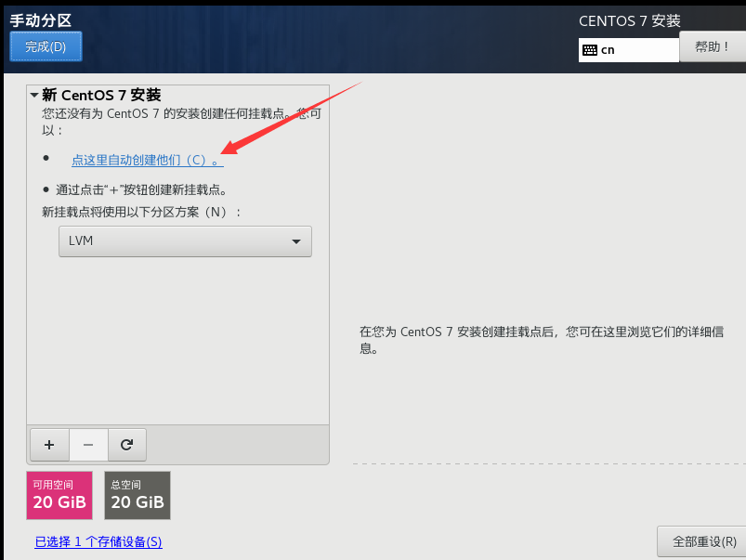
Task: Click the CENTOS 7 安装 header text
Action: pos(630,21)
